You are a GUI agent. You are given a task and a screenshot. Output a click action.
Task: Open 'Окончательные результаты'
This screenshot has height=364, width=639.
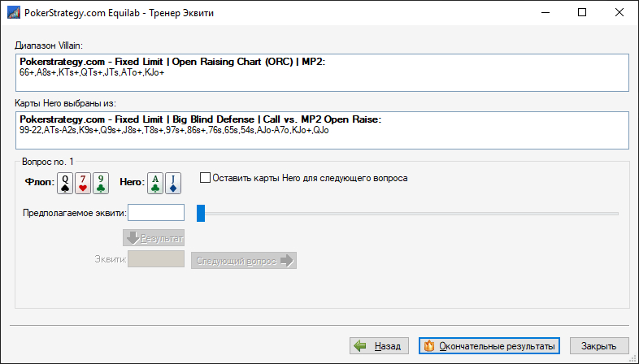[x=490, y=346]
